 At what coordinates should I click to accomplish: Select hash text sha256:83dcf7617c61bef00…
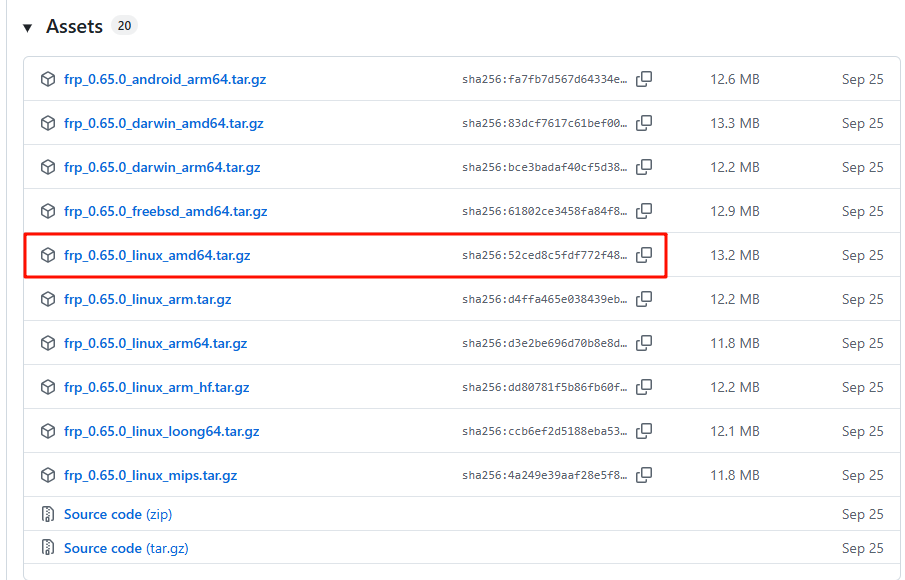click(544, 124)
